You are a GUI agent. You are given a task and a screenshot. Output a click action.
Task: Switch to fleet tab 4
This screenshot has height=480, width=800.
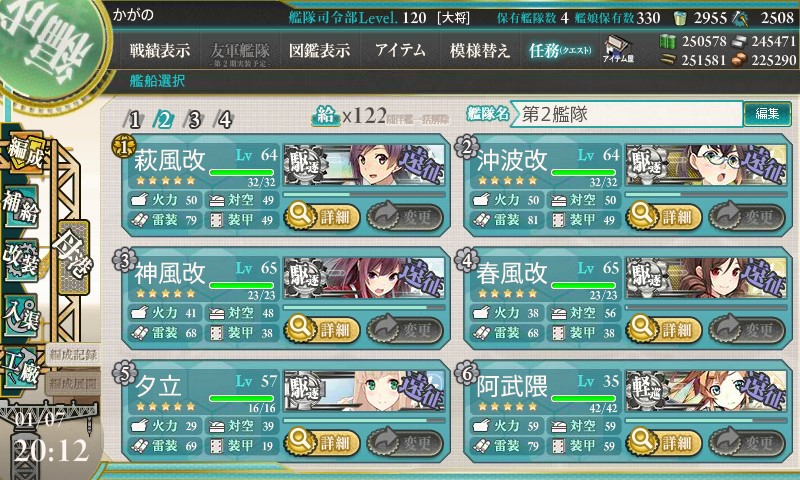[224, 120]
